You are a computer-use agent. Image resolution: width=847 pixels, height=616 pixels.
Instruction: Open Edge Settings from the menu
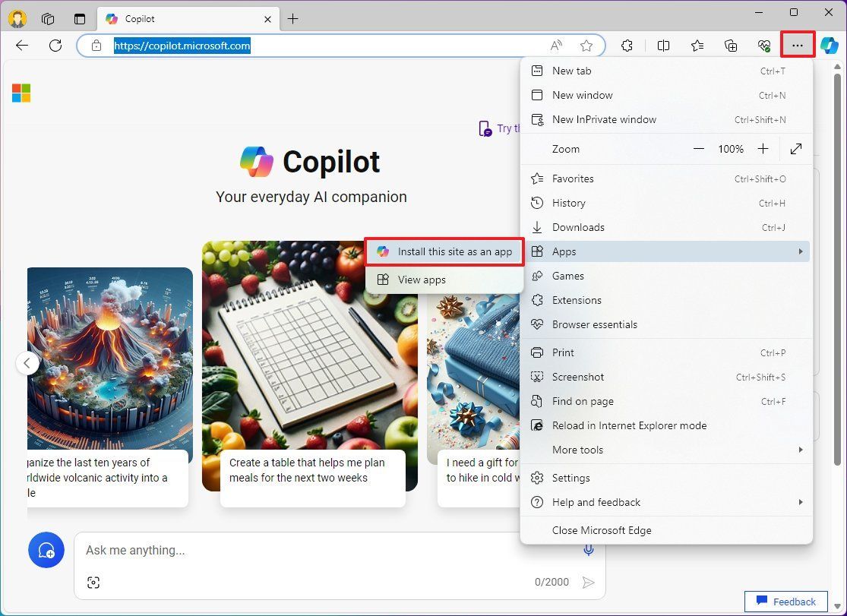(x=570, y=478)
